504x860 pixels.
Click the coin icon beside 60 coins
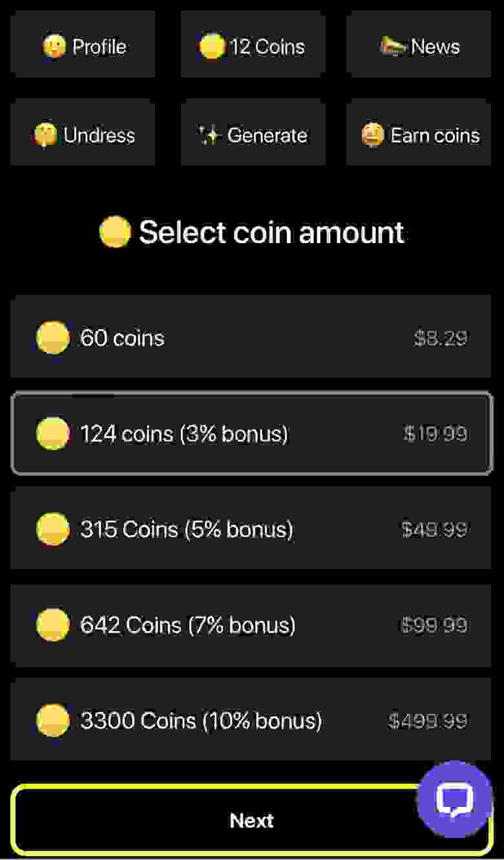click(x=52, y=338)
